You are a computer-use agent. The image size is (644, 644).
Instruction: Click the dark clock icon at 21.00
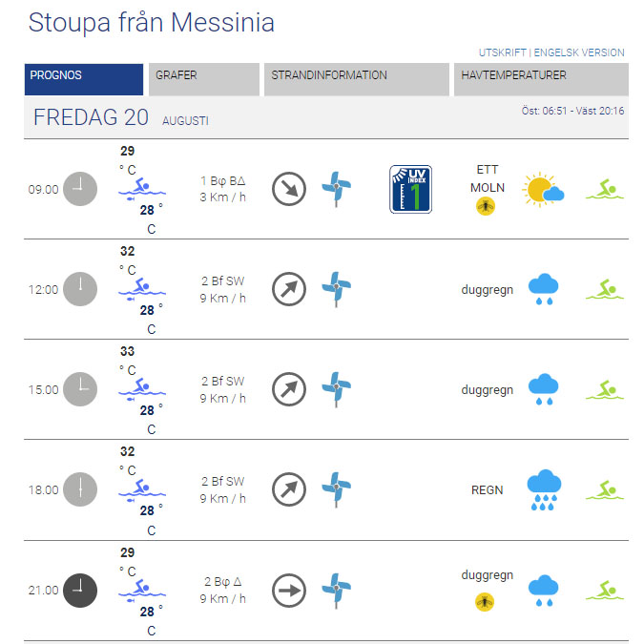80,591
